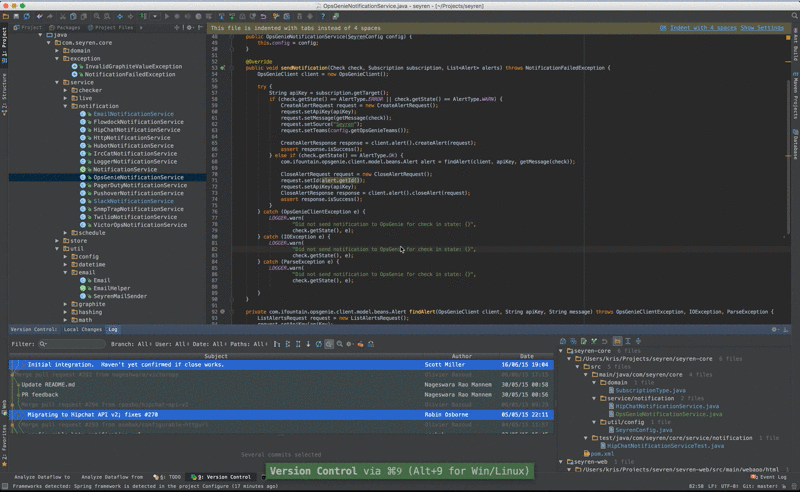Click the Indent with 4 spaces link
The width and height of the screenshot is (800, 492).
tap(703, 28)
